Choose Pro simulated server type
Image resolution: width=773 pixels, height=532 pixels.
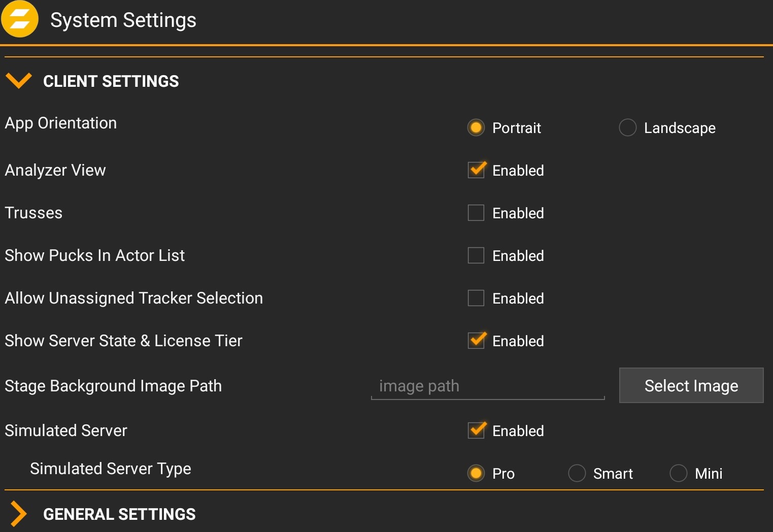(x=476, y=473)
